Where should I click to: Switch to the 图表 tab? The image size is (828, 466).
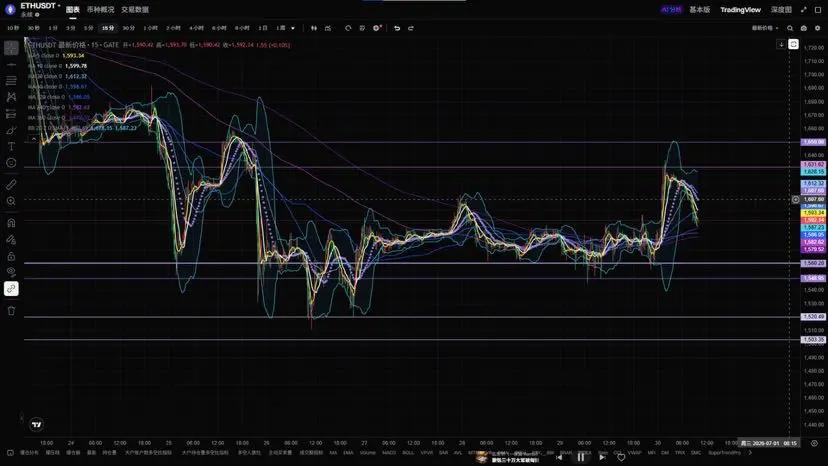pyautogui.click(x=72, y=10)
